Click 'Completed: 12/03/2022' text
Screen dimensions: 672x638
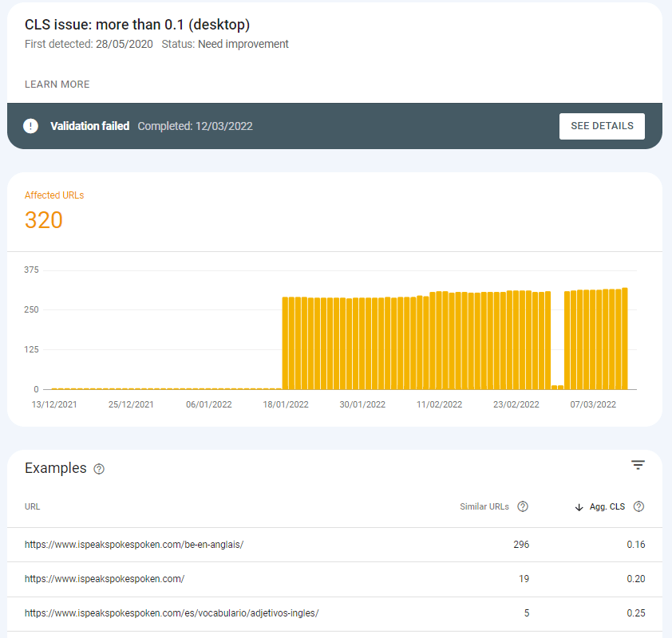(195, 126)
